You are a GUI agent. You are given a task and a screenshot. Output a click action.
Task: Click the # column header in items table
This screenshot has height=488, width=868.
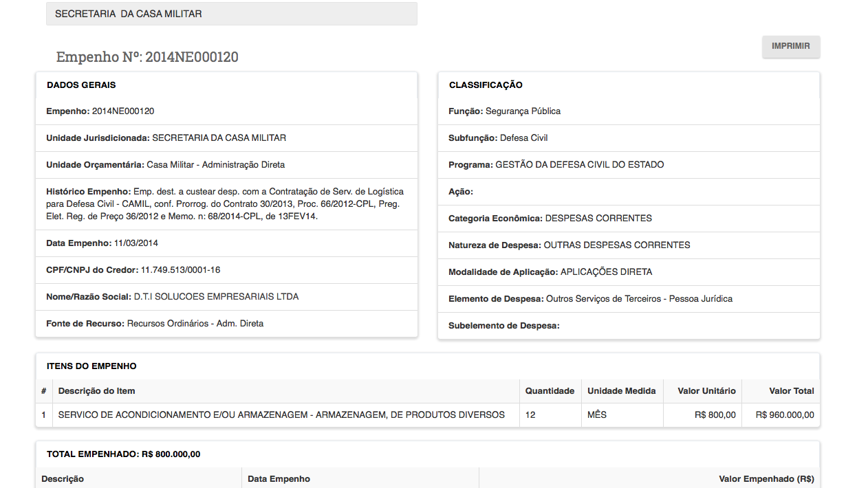pos(44,391)
